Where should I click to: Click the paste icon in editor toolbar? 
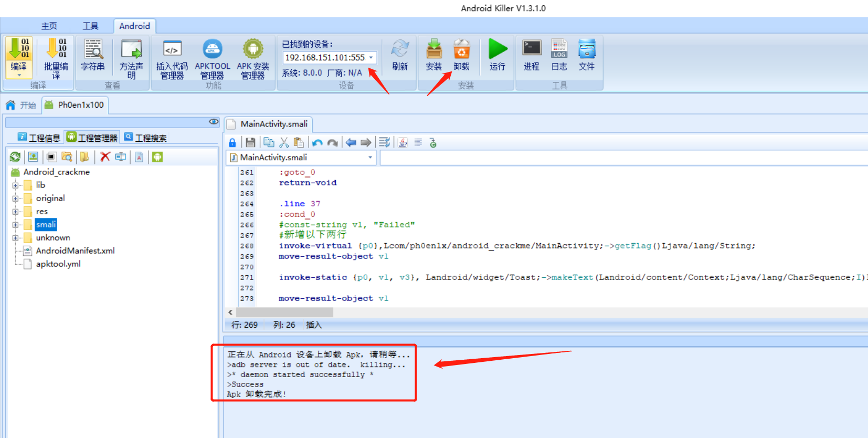[x=299, y=142]
